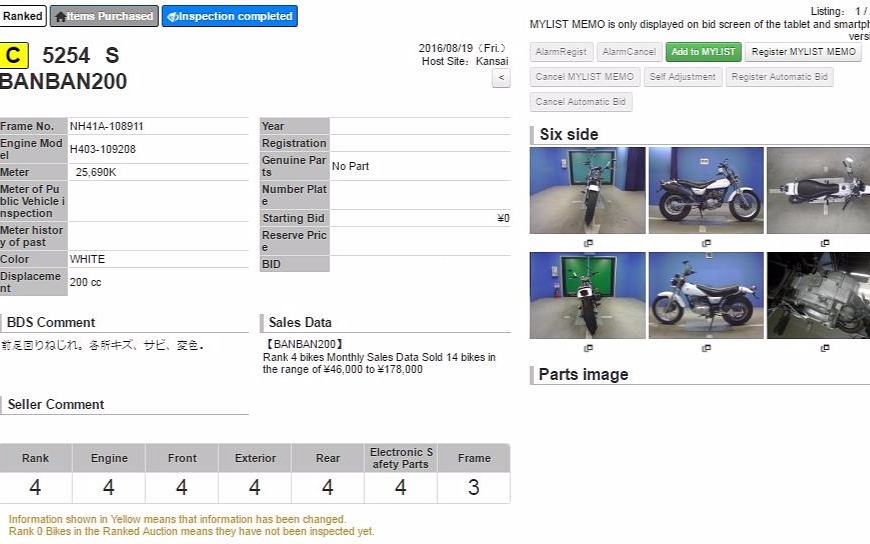Open the top-view bike thumbnail

coord(818,190)
